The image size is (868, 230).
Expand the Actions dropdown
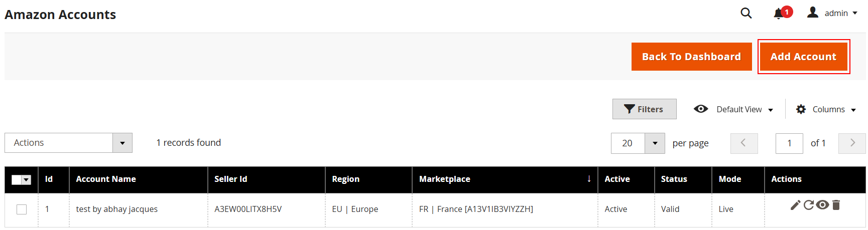tap(122, 143)
